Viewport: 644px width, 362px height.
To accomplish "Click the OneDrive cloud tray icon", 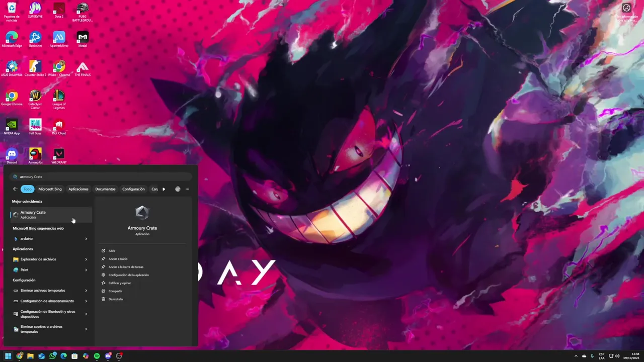I will pos(584,356).
